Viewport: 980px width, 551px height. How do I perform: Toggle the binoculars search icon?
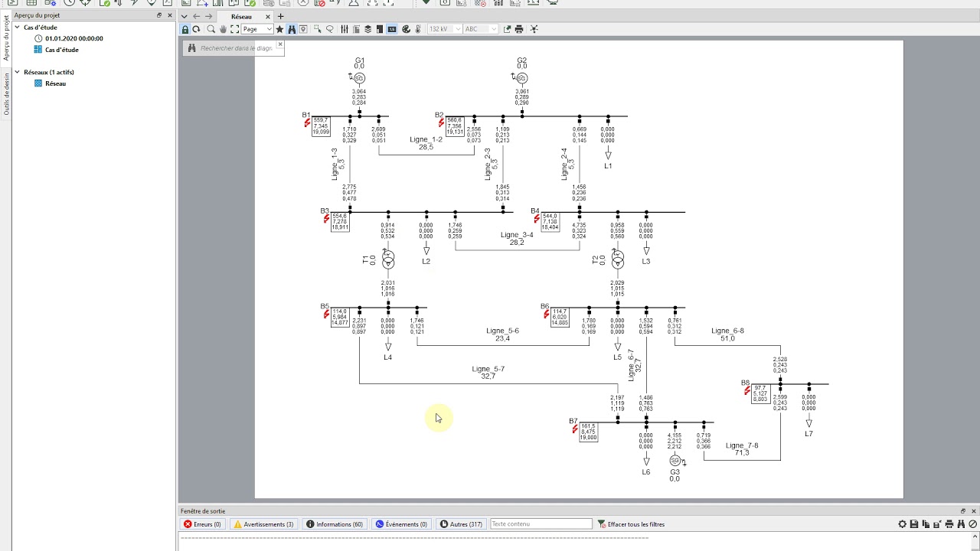[x=292, y=29]
